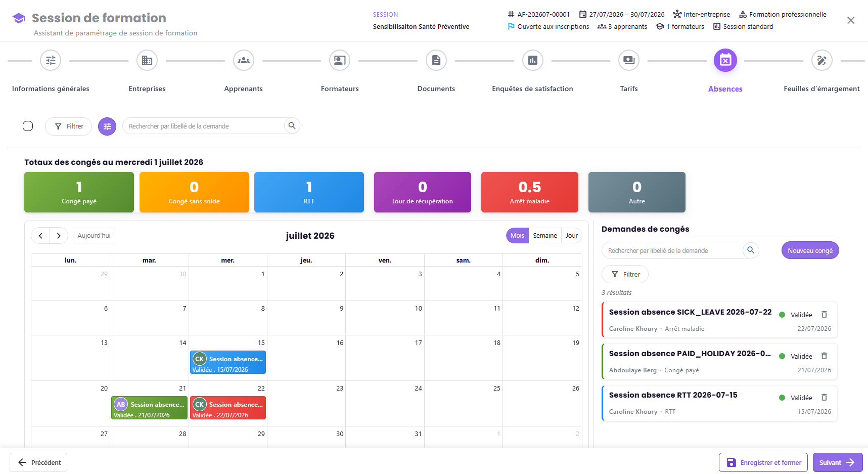868x474 pixels.
Task: Delete the SICK_LEAVE 2026-07-22 absence
Action: pyautogui.click(x=824, y=315)
